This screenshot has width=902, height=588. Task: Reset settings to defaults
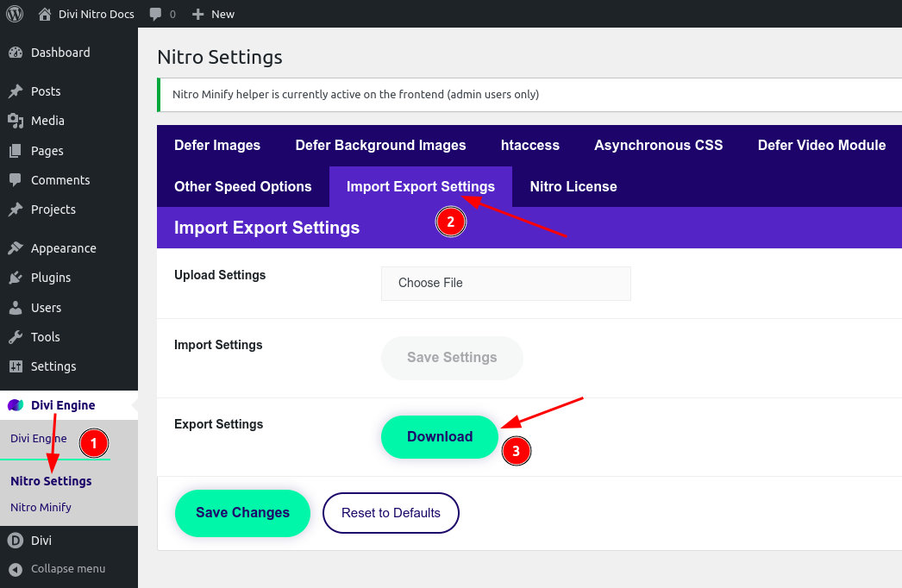click(391, 512)
